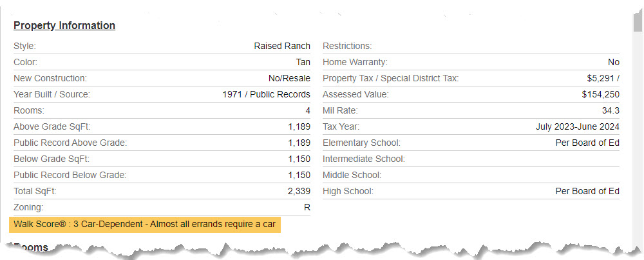Click the Restrictions label
644x260 pixels.
[347, 46]
